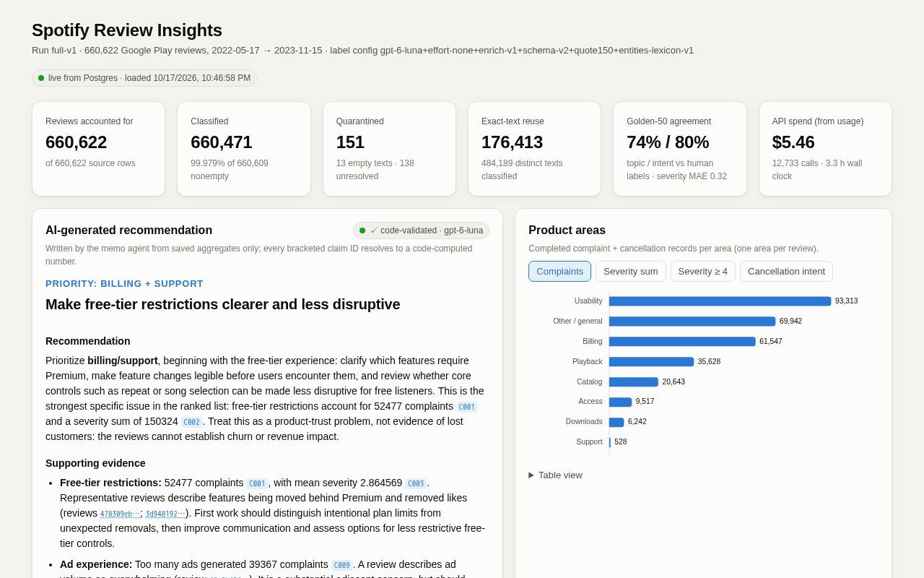Open claim chip C009
The image size is (924, 578).
tap(342, 565)
